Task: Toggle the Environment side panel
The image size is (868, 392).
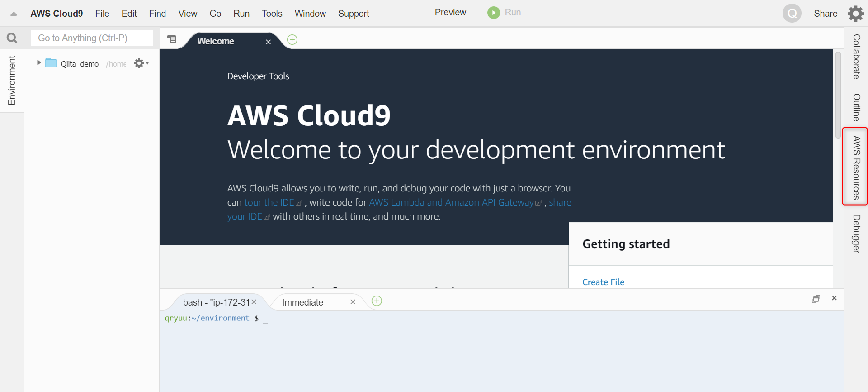Action: [x=12, y=81]
